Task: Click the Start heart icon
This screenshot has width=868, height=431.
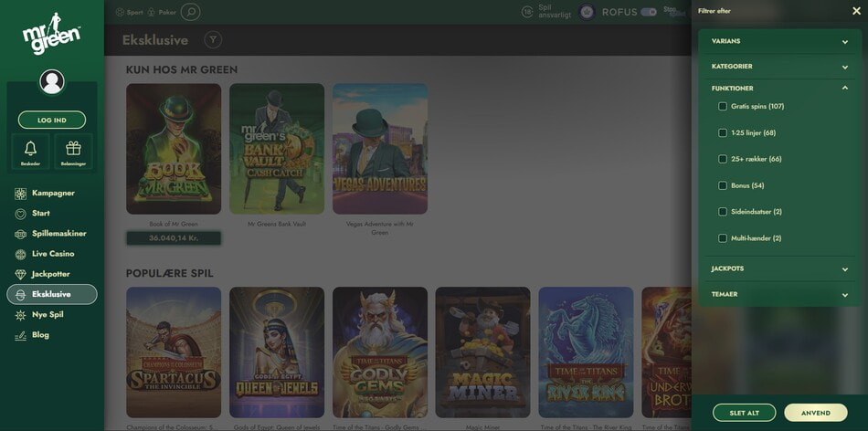Action: (x=20, y=214)
